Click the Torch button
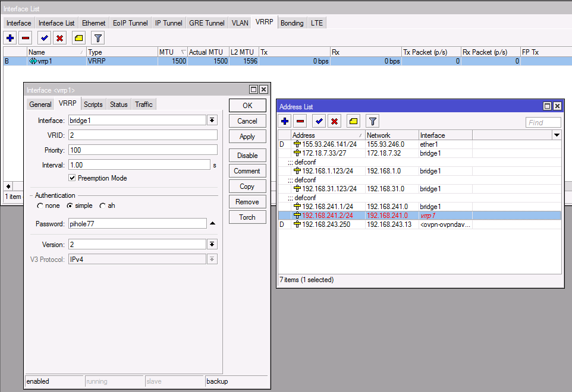572x392 pixels. pos(247,217)
